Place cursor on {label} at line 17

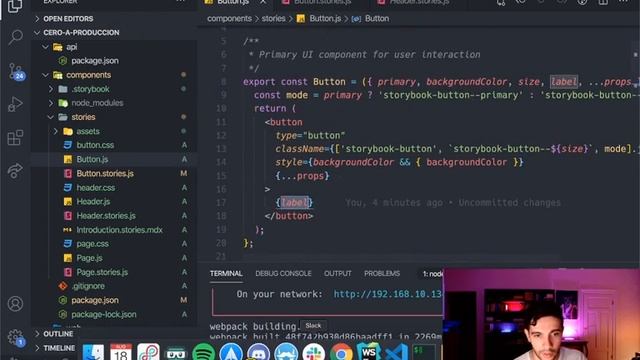294,202
